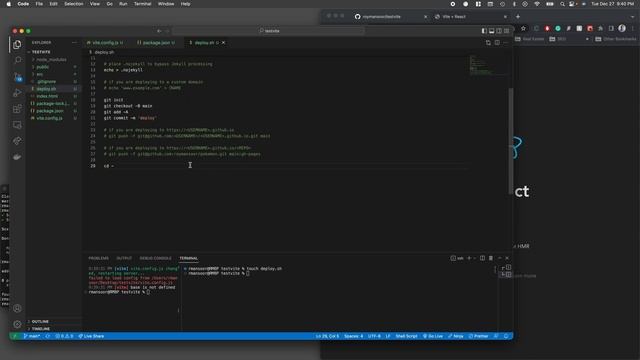Toggle the secondary sidebar layout icon

(499, 31)
